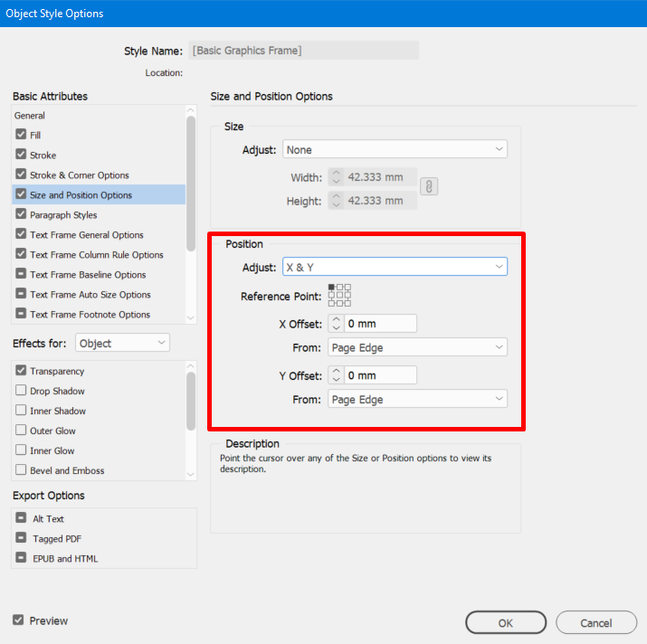Toggle the Stroke attribute checkbox
Screen dimensions: 647x644
point(21,155)
